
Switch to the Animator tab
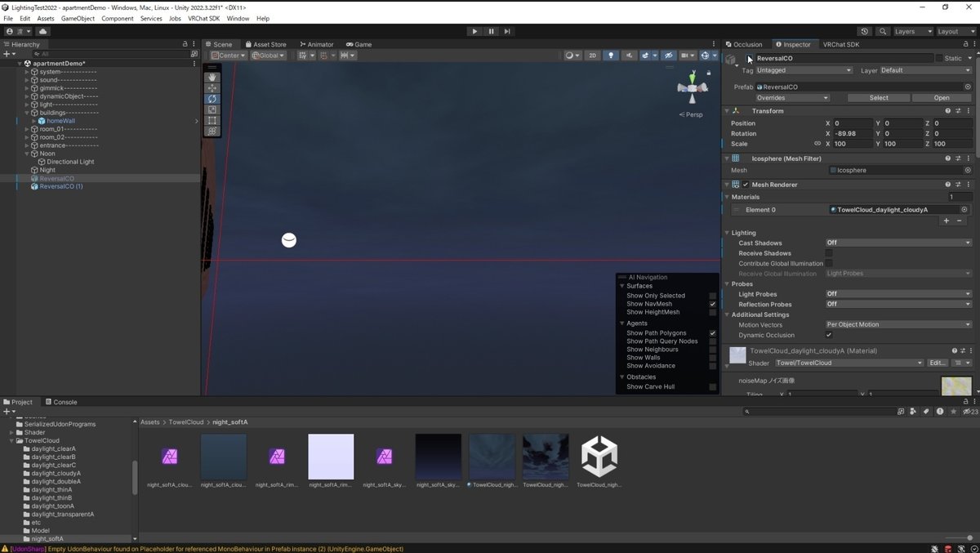[317, 44]
